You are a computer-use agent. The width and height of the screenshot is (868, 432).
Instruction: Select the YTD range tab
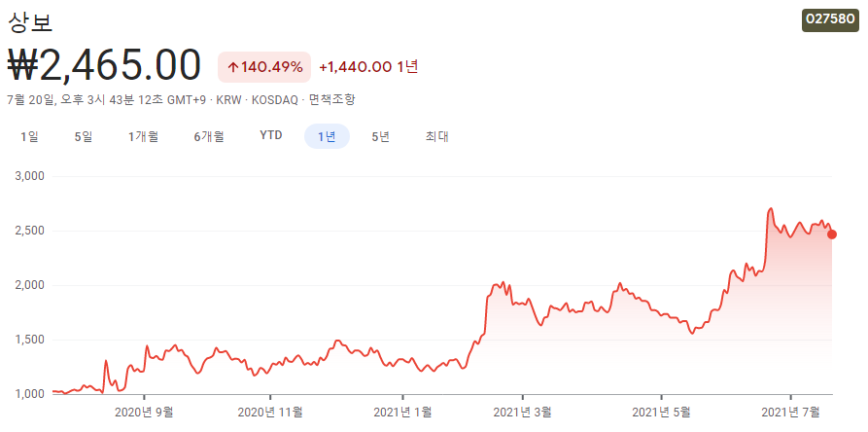point(271,135)
